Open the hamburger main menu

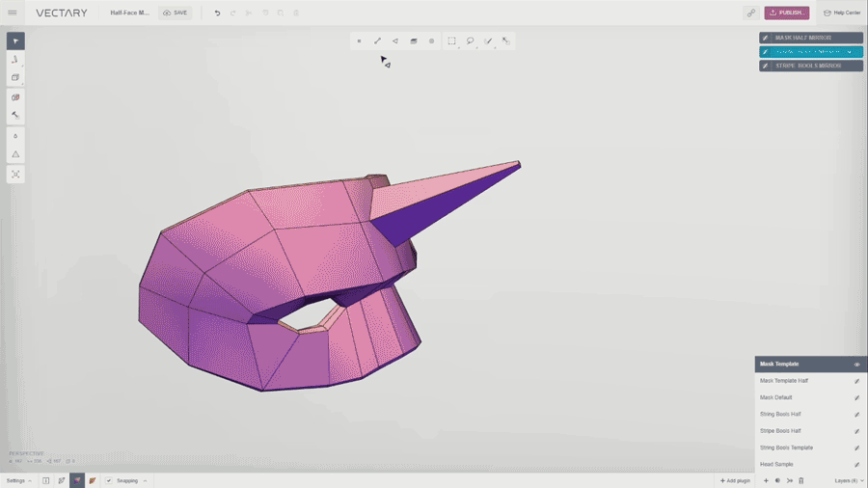[13, 13]
